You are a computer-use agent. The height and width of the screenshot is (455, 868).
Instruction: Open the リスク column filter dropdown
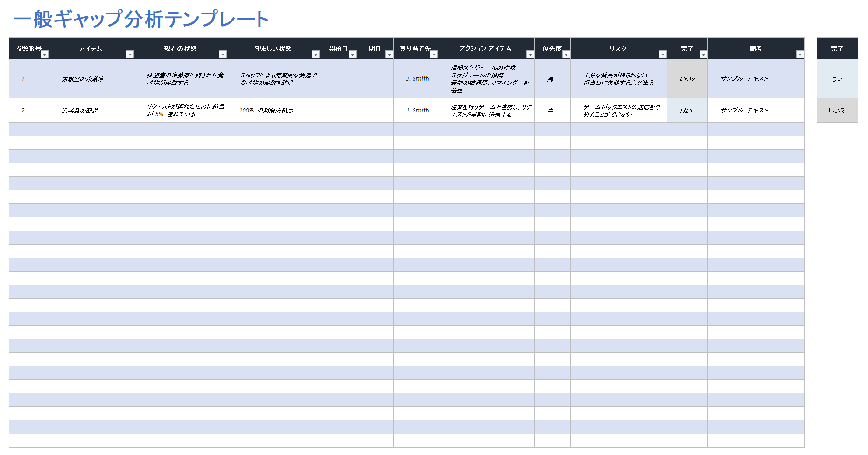pos(663,55)
